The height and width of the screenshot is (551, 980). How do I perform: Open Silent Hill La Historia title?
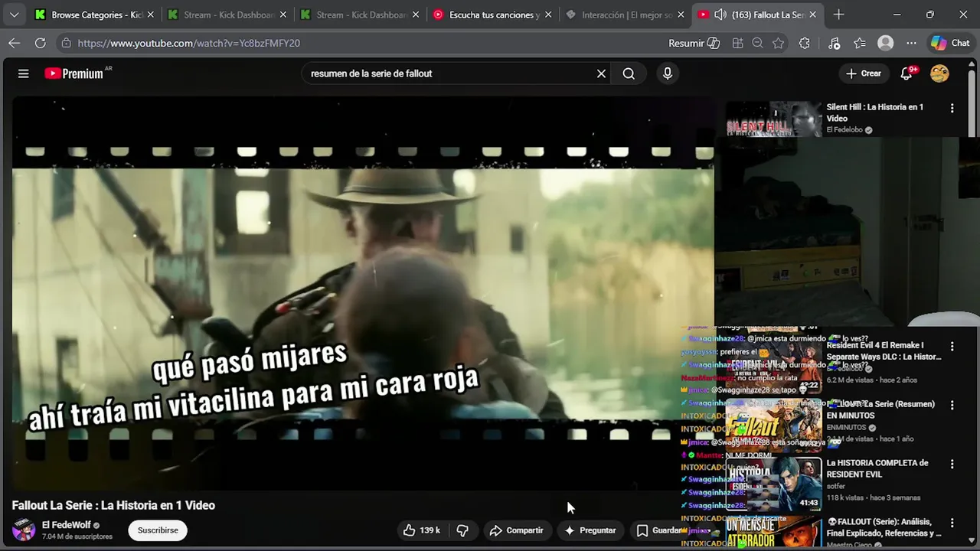click(x=875, y=112)
